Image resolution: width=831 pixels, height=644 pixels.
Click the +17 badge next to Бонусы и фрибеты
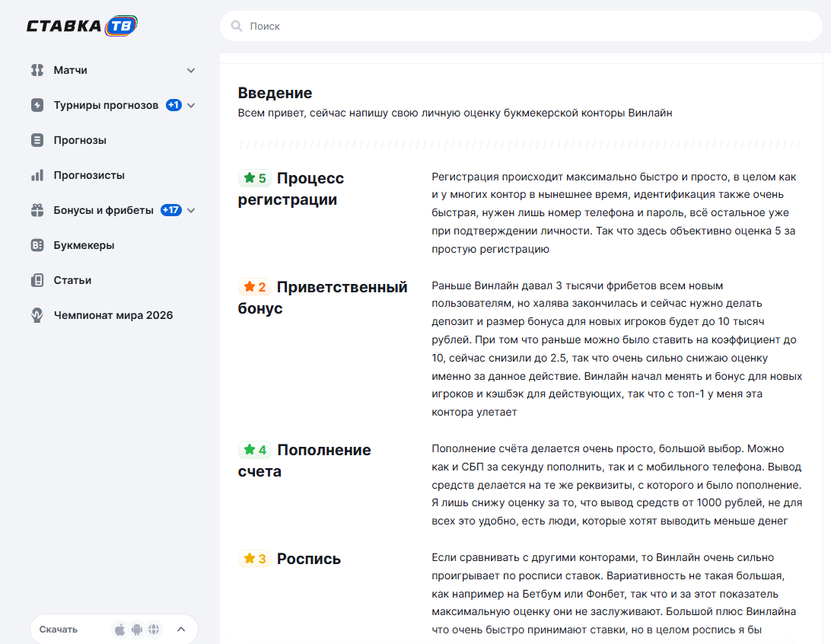point(171,210)
